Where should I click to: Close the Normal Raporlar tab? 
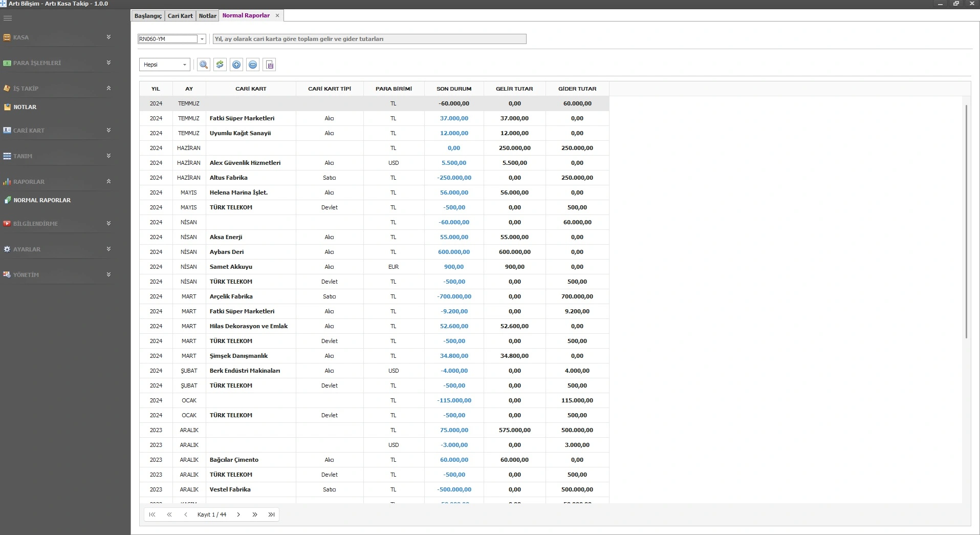pos(277,15)
